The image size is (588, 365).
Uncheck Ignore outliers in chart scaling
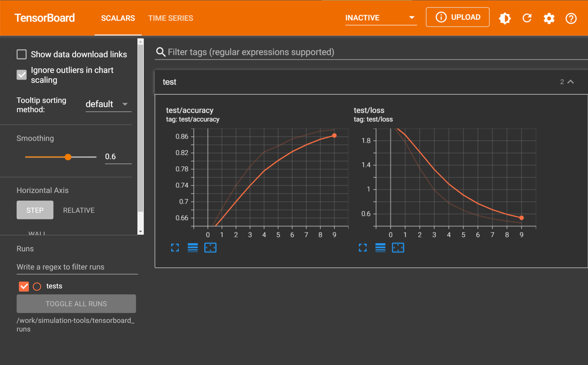(x=22, y=75)
